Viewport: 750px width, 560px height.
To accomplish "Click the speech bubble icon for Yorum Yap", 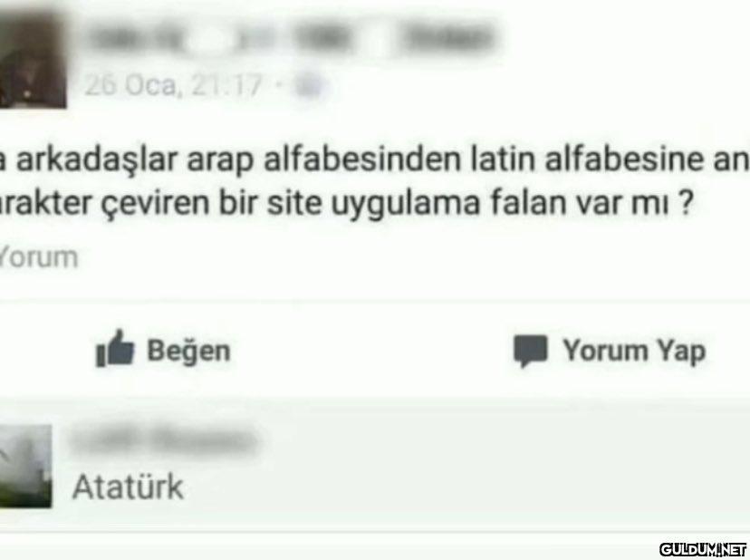I will (x=531, y=351).
